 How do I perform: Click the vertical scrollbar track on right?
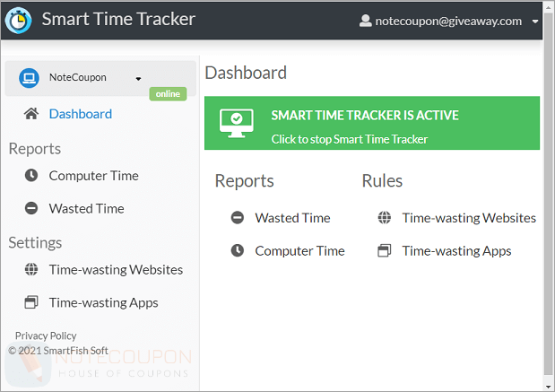(548, 194)
